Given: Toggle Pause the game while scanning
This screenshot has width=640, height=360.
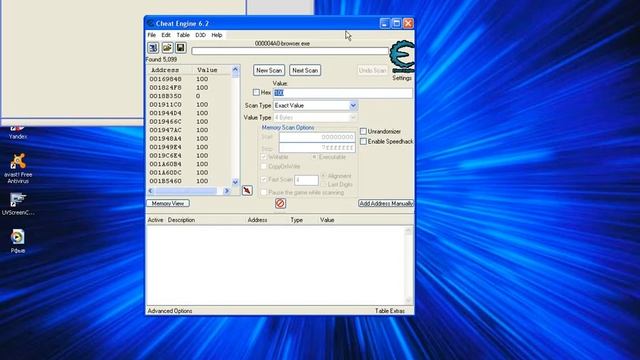Looking at the screenshot, I should pos(264,192).
